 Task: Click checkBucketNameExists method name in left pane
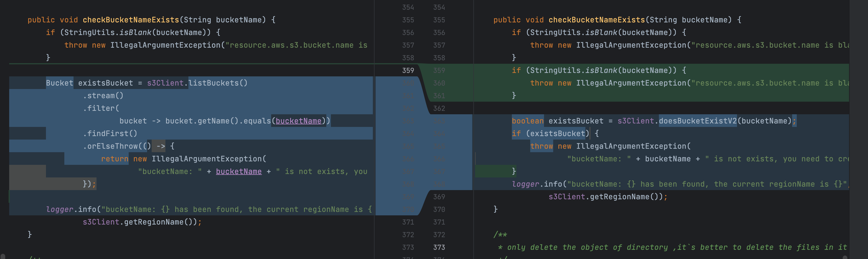coord(131,20)
